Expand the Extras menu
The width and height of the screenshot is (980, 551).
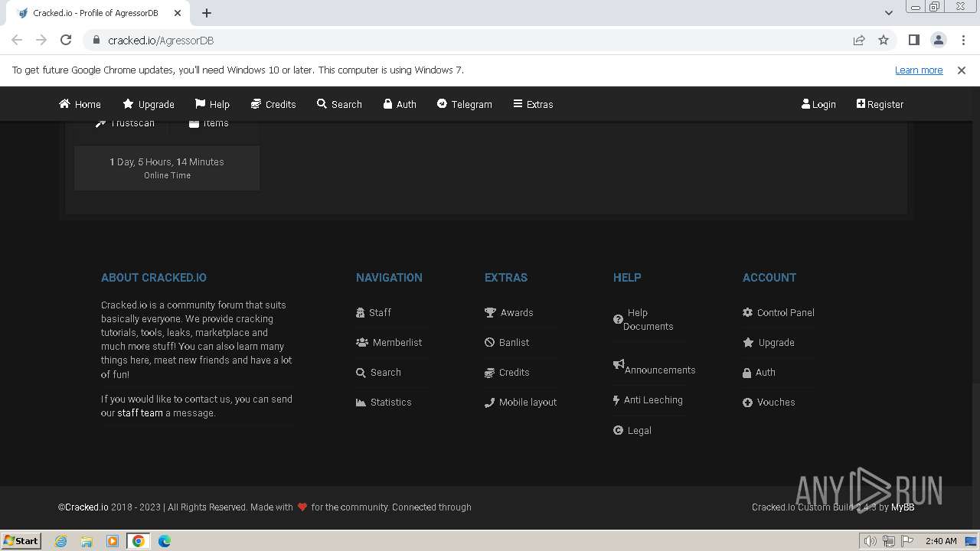click(533, 104)
